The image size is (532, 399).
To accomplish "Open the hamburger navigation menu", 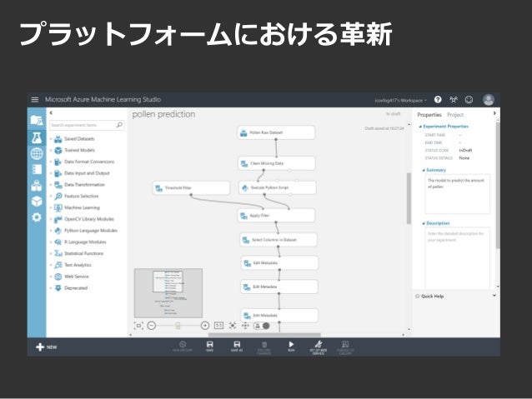I will (x=35, y=100).
